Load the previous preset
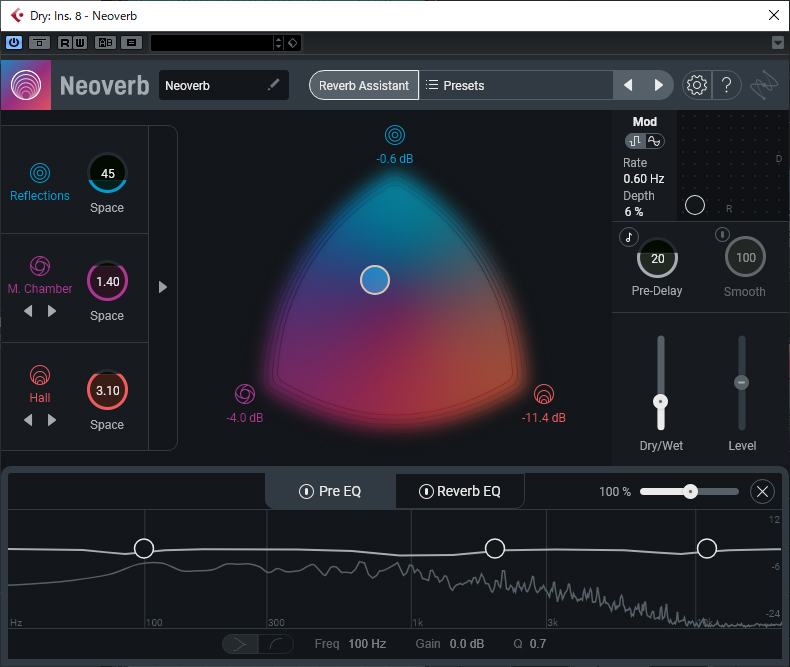 point(628,85)
